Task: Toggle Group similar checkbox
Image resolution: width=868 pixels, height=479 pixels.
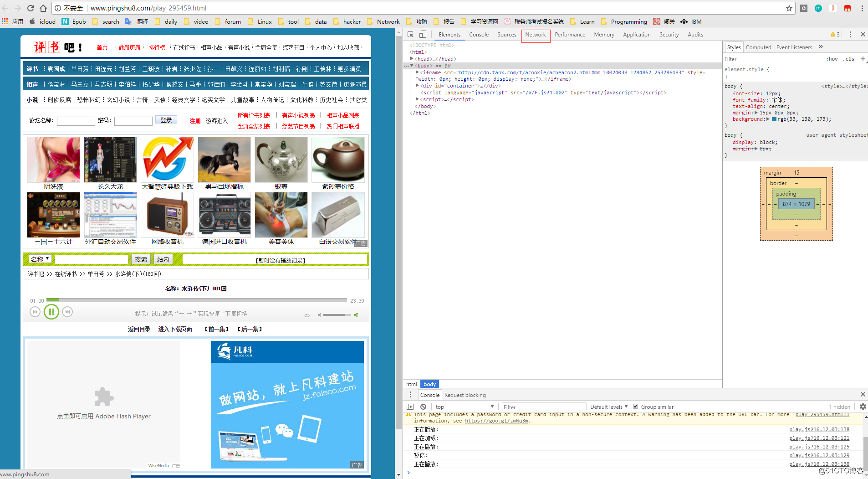Action: tap(636, 407)
